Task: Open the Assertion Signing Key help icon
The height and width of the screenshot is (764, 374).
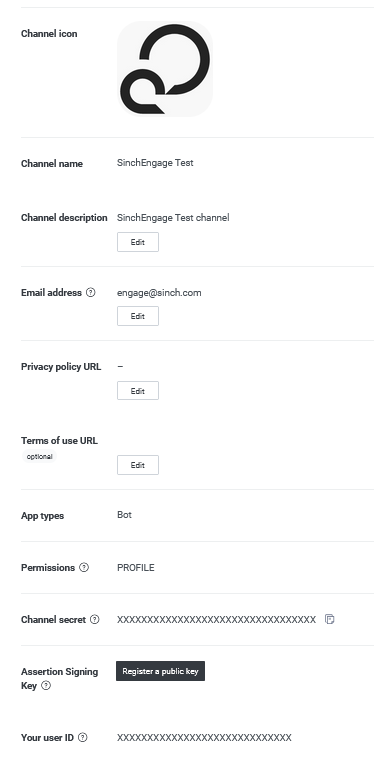Action: point(46,686)
